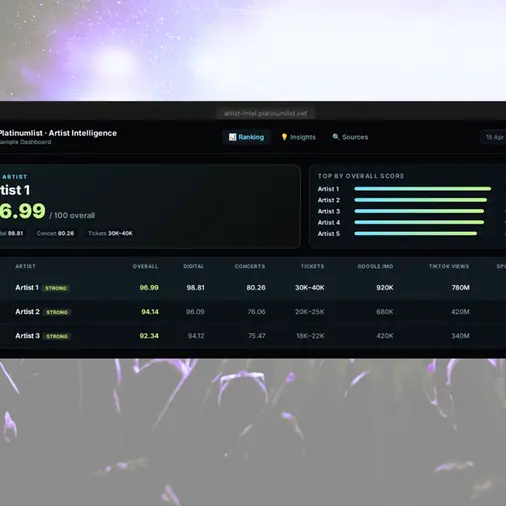506x506 pixels.
Task: Open the Artist 2 table row name
Action: 27,312
